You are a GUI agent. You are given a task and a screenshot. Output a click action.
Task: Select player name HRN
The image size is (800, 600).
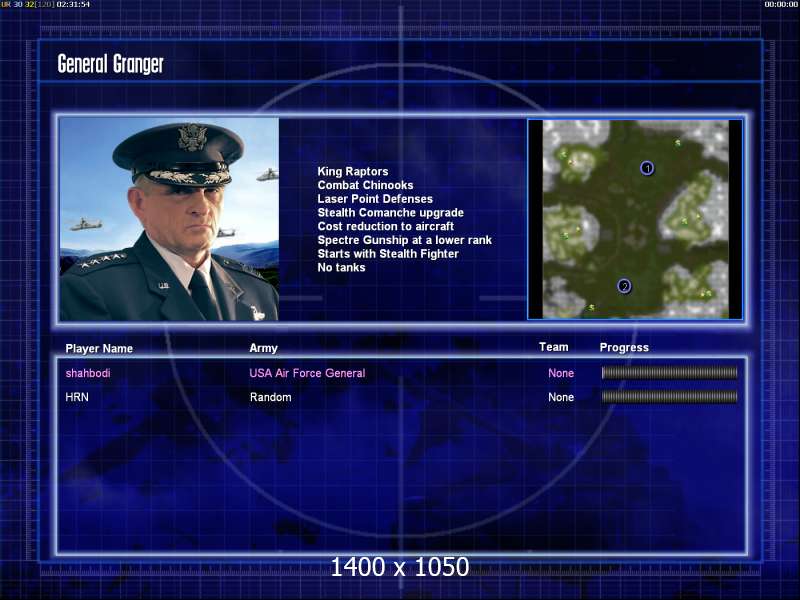tap(77, 397)
